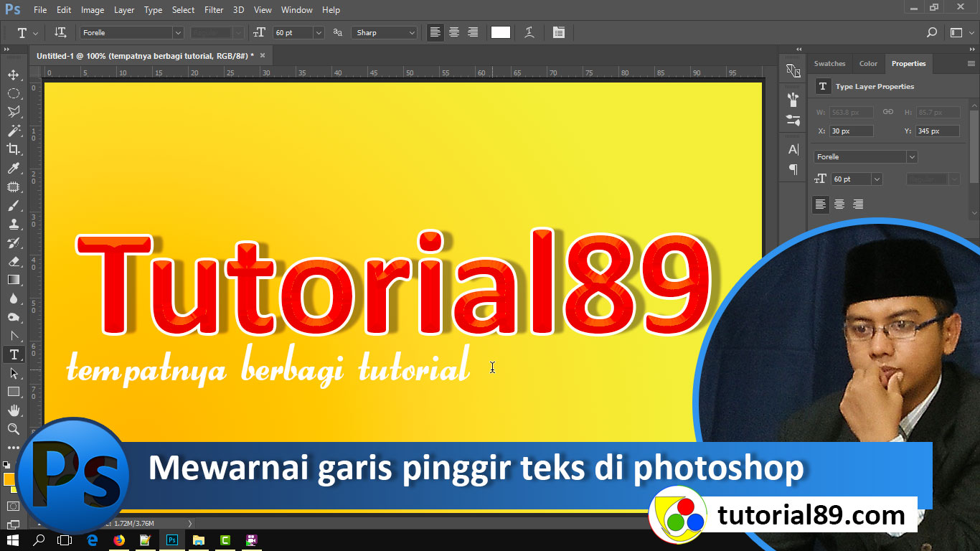Open the Create Warped Text option

(x=529, y=32)
